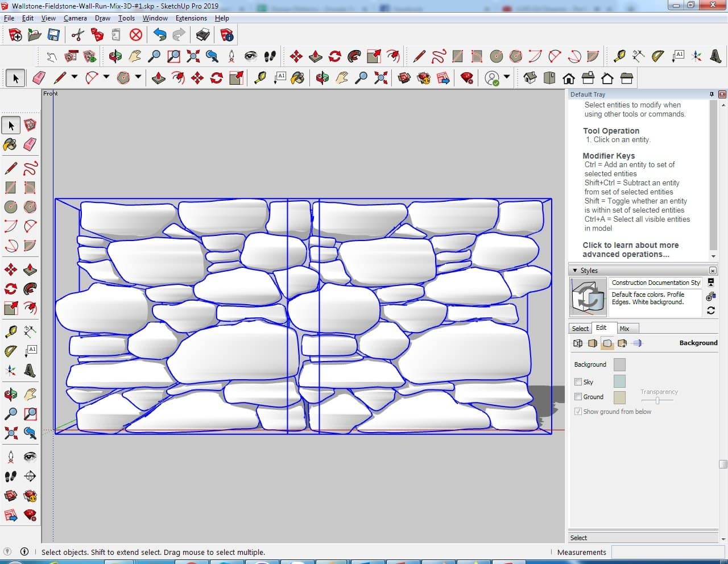Open Background Settings icon in Styles Edit
Screen dimensions: 728x564
pos(607,343)
